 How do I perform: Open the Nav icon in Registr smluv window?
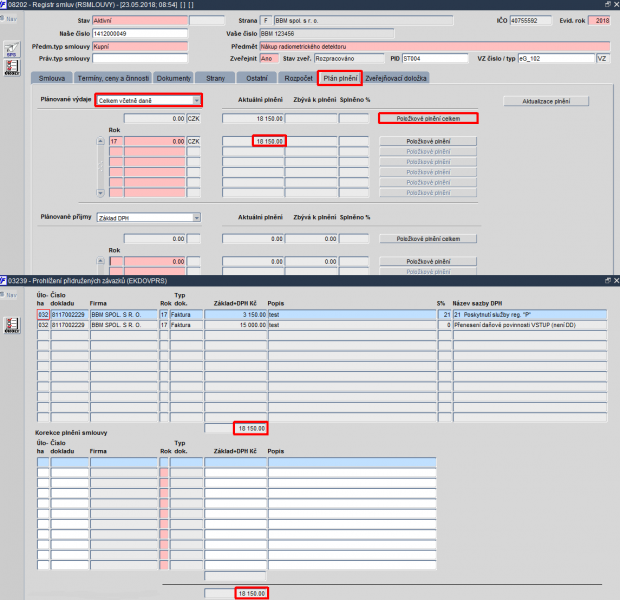(x=9, y=19)
